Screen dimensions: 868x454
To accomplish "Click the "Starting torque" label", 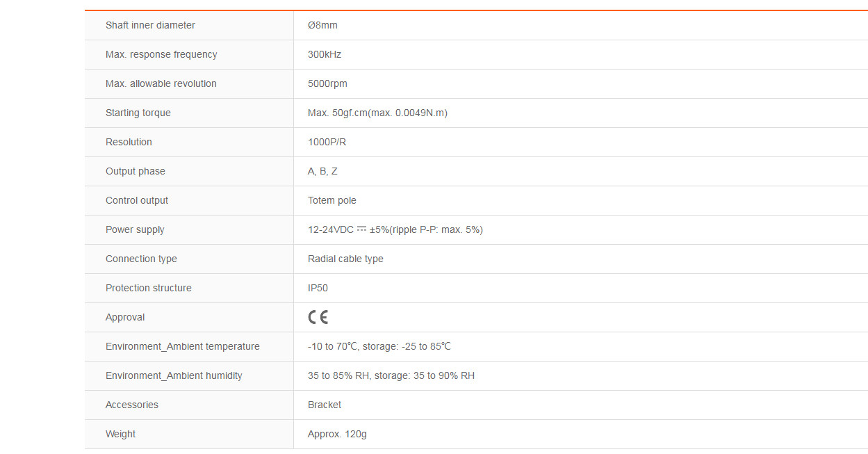I will (138, 113).
